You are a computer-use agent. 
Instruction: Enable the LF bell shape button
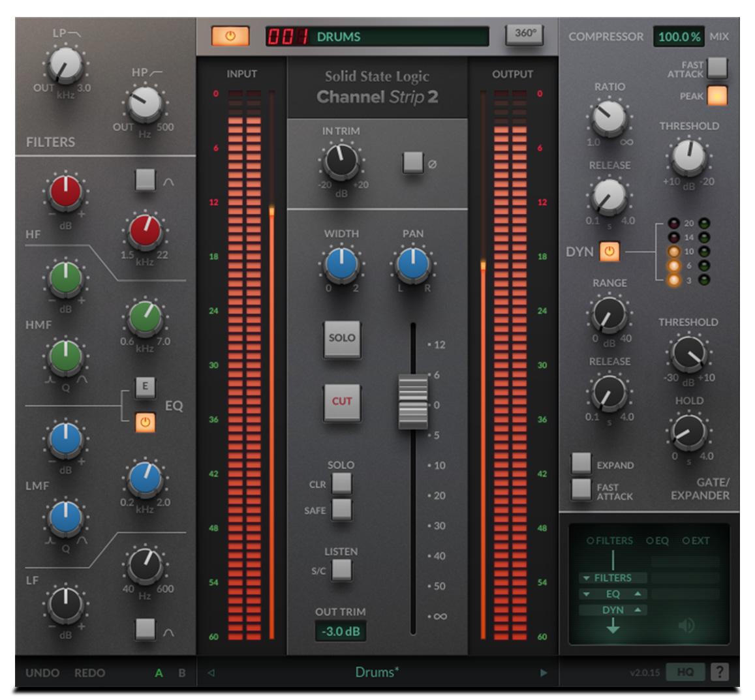145,630
